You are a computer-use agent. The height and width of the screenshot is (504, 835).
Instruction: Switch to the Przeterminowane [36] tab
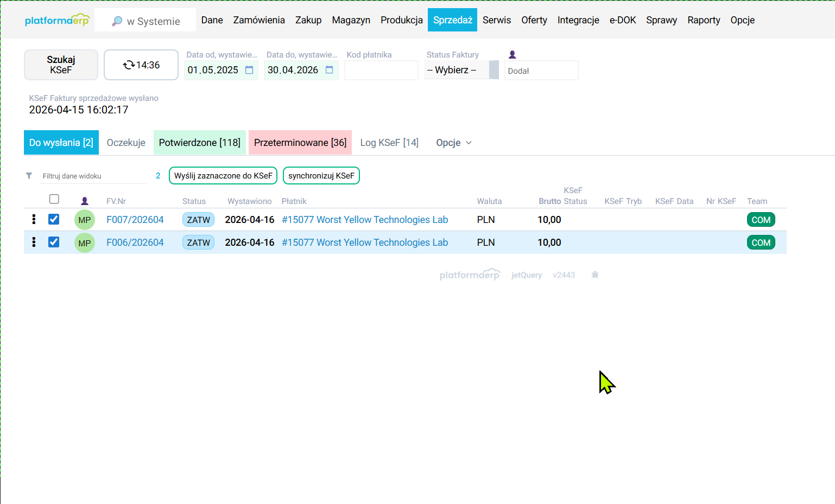pos(300,143)
